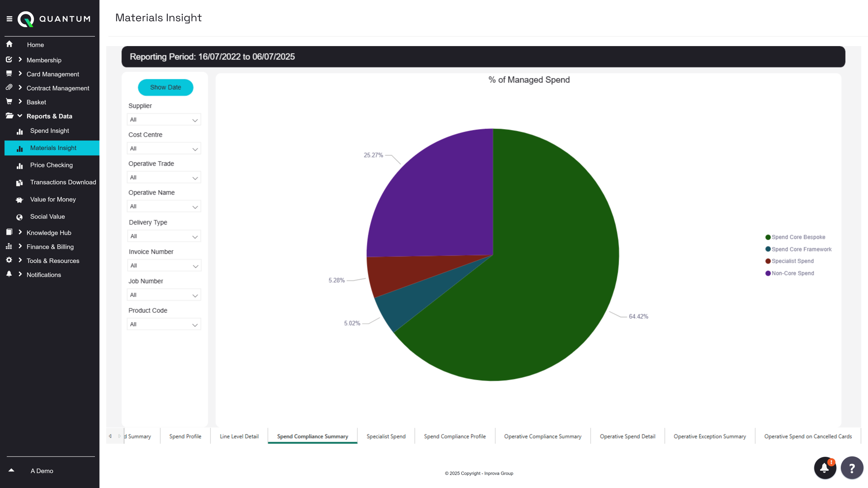Open the Delivery Type dropdown
The width and height of the screenshot is (868, 488).
click(164, 236)
